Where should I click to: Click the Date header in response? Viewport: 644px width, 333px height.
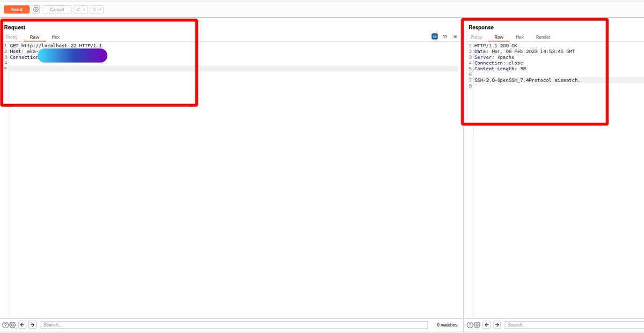pyautogui.click(x=524, y=51)
